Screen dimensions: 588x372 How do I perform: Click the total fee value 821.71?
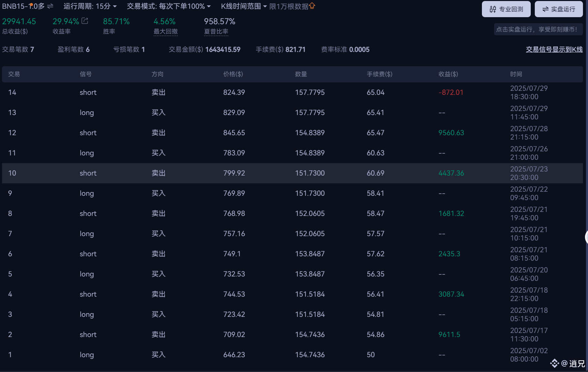coord(295,49)
